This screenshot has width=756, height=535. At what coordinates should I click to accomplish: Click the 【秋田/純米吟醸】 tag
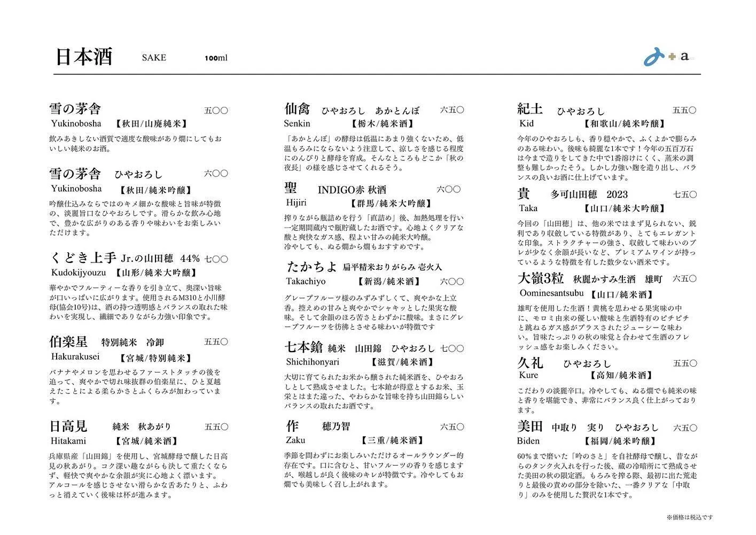point(154,190)
